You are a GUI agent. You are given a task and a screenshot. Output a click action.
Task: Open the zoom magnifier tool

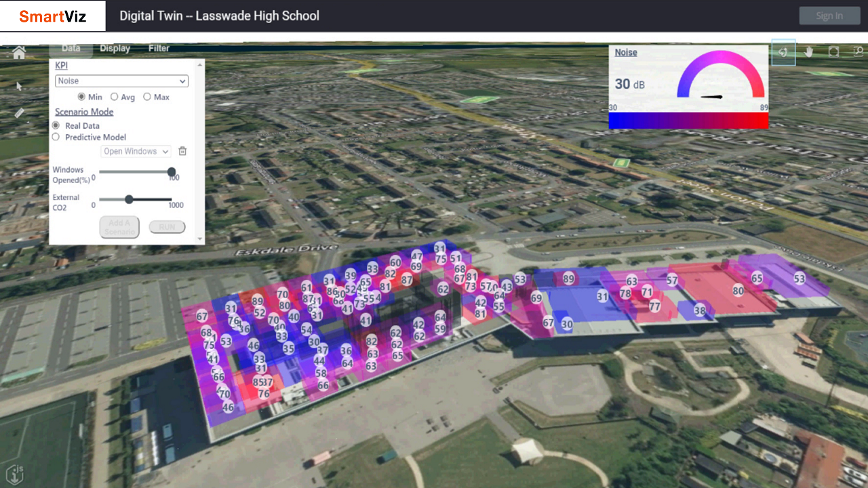point(856,52)
